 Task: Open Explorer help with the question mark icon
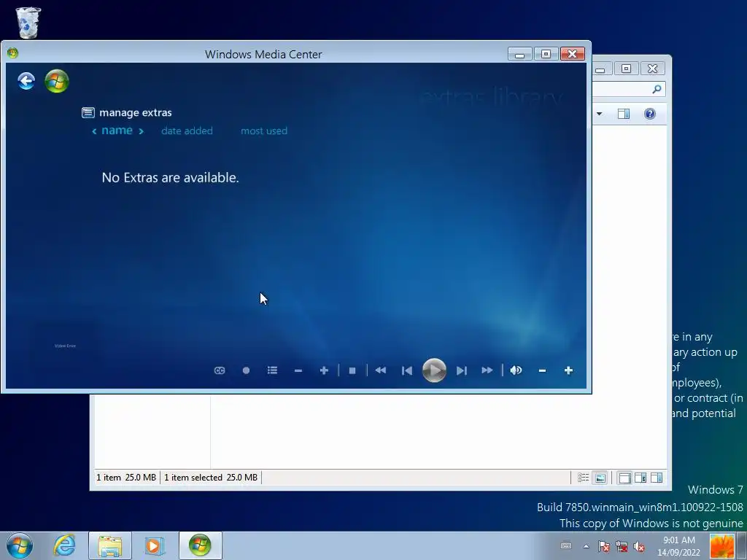pos(650,114)
